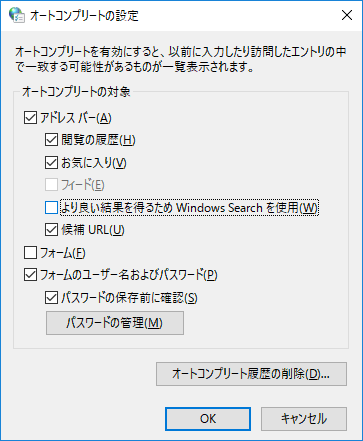Enable the フォーム(F) checkbox
This screenshot has height=441, width=363.
point(30,253)
